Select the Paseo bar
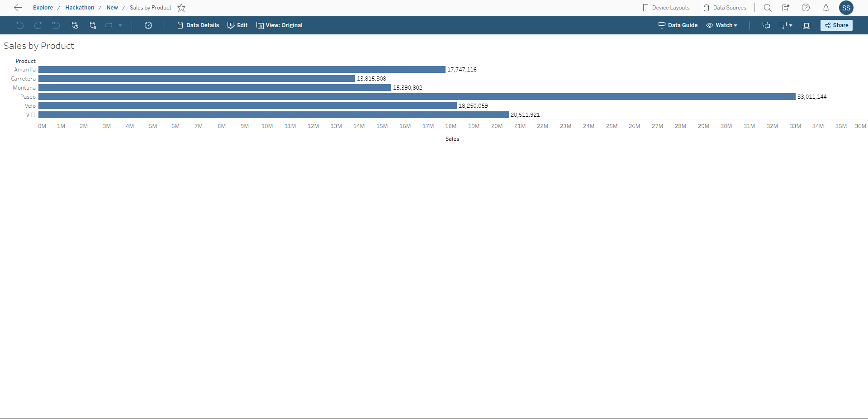 [x=417, y=97]
